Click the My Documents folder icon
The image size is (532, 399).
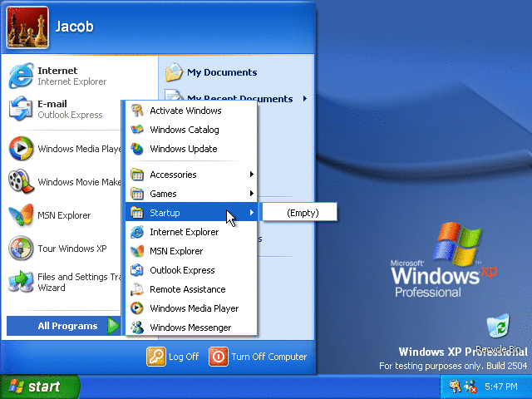tap(174, 72)
